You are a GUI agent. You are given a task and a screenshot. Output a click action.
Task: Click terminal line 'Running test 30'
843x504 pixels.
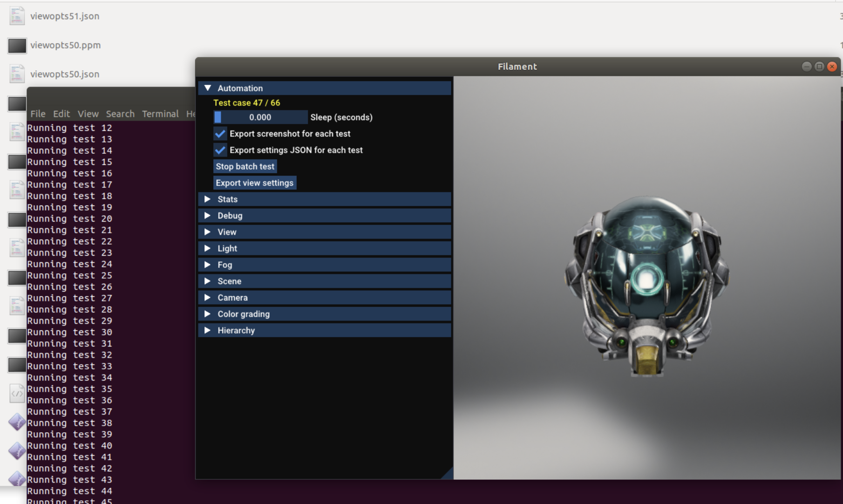tap(69, 332)
